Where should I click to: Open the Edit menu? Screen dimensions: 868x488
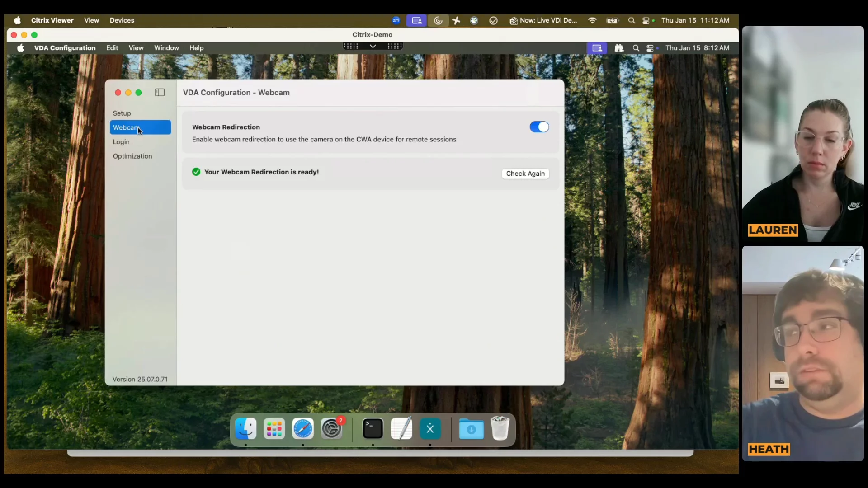pyautogui.click(x=112, y=48)
